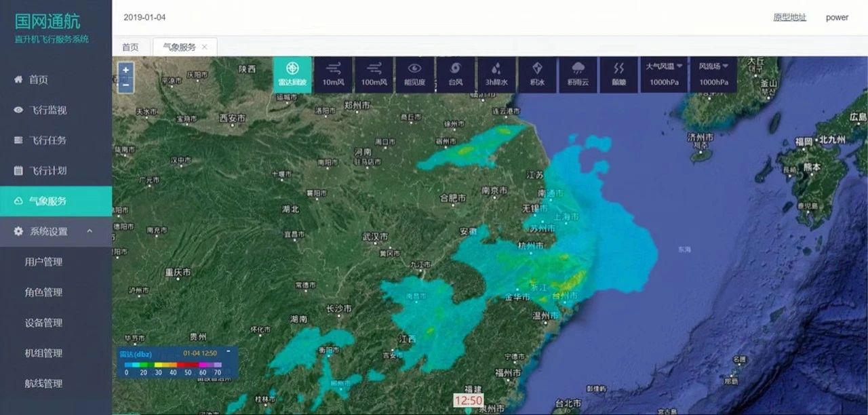868x415 pixels.
Task: Click the 合肥市 label on the map
Action: click(x=453, y=198)
